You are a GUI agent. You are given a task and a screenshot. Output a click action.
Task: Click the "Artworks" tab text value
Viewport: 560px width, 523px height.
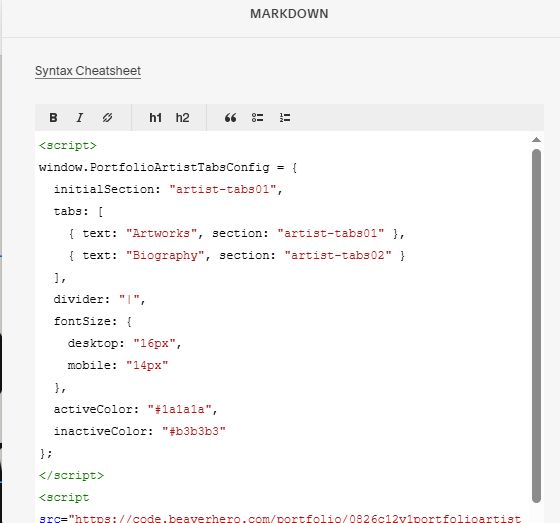point(161,233)
